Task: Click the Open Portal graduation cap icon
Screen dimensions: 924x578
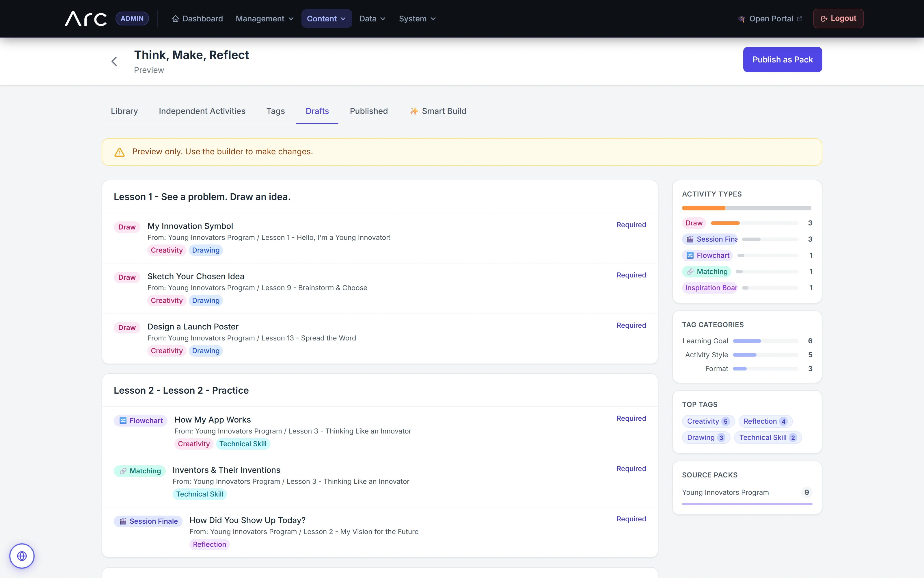Action: click(x=742, y=19)
